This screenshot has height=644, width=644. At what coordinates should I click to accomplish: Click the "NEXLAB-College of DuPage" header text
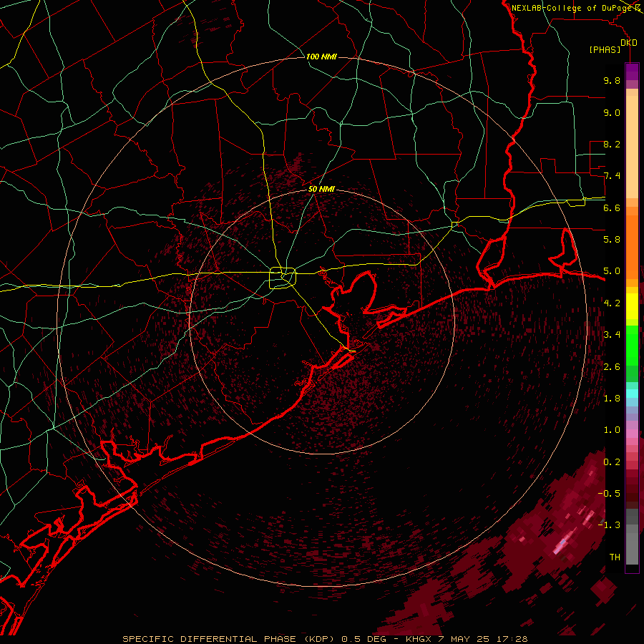point(572,8)
